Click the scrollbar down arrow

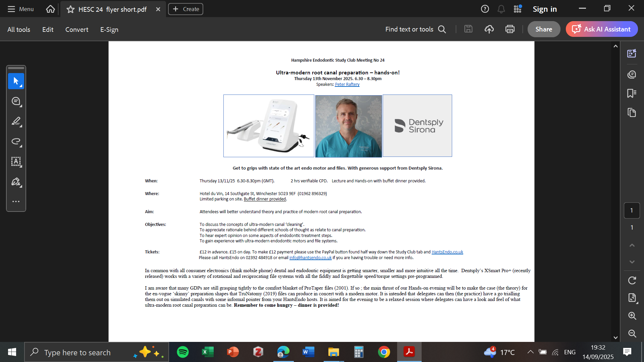(x=615, y=338)
